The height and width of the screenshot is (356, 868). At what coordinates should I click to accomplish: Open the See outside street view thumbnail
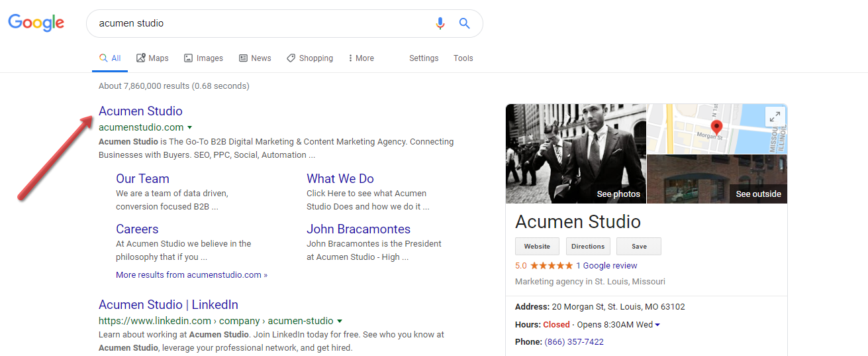pyautogui.click(x=717, y=179)
